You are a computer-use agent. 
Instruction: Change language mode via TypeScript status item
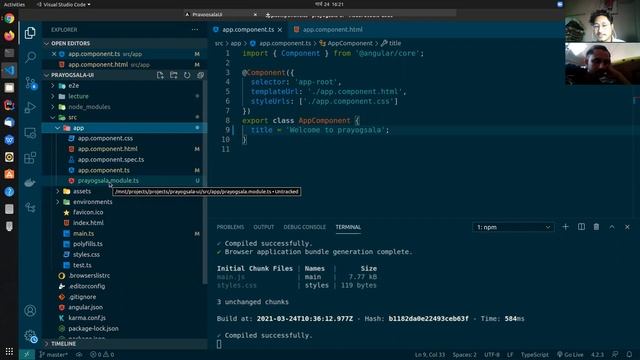click(535, 354)
